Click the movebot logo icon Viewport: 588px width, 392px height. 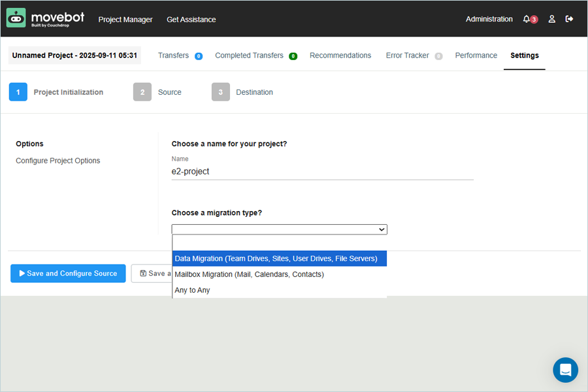tap(16, 18)
